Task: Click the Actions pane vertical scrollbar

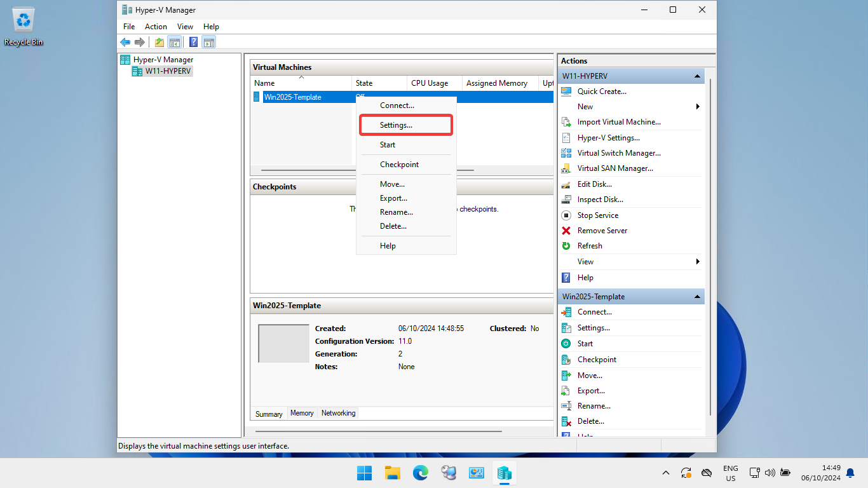Action: pyautogui.click(x=710, y=248)
